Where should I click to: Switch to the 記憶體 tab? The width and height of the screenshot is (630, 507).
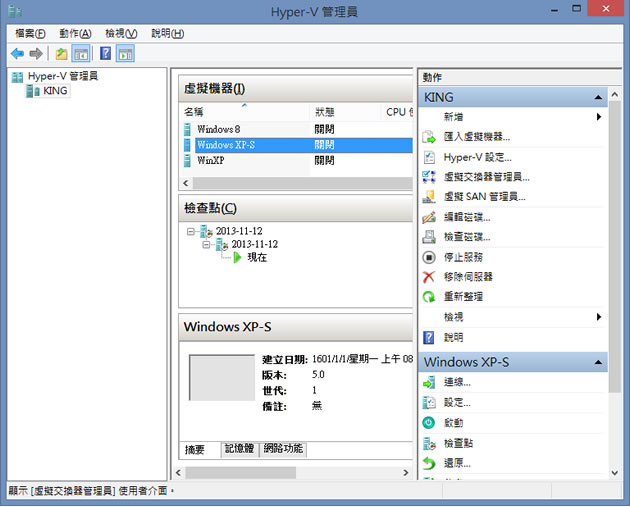point(239,449)
